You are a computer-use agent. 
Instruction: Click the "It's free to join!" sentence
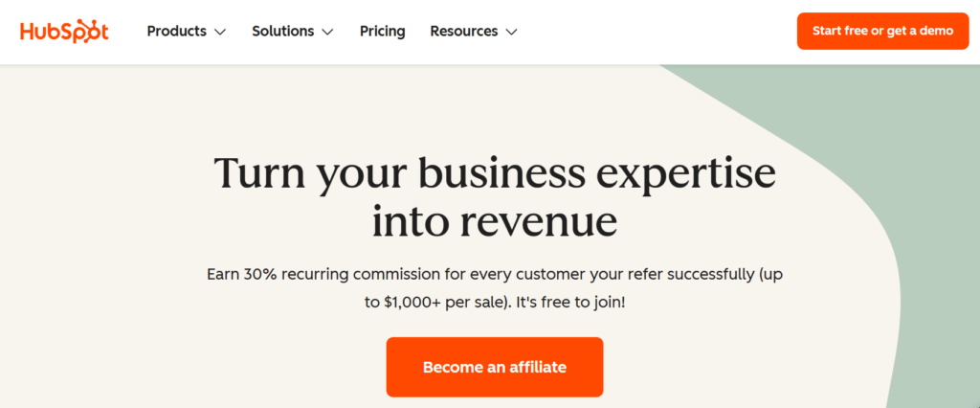click(570, 302)
